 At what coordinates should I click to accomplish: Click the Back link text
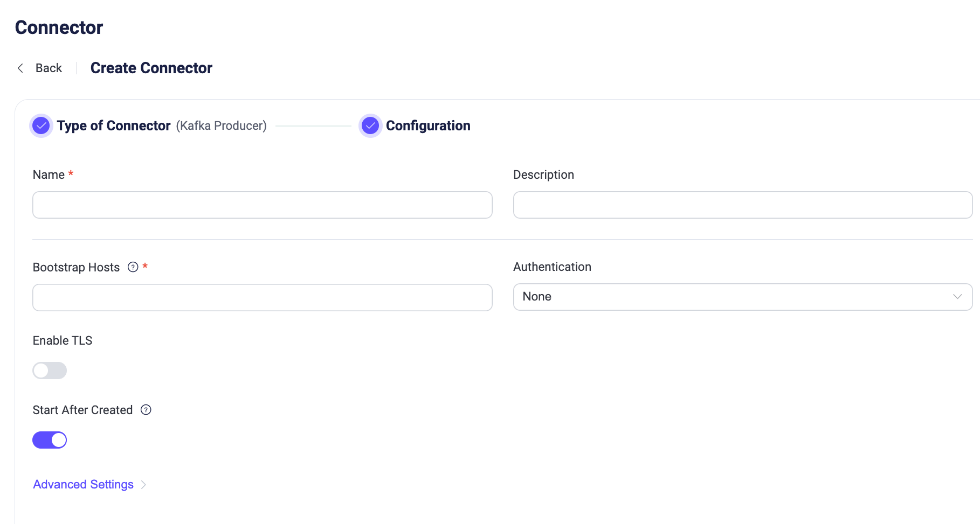click(49, 68)
